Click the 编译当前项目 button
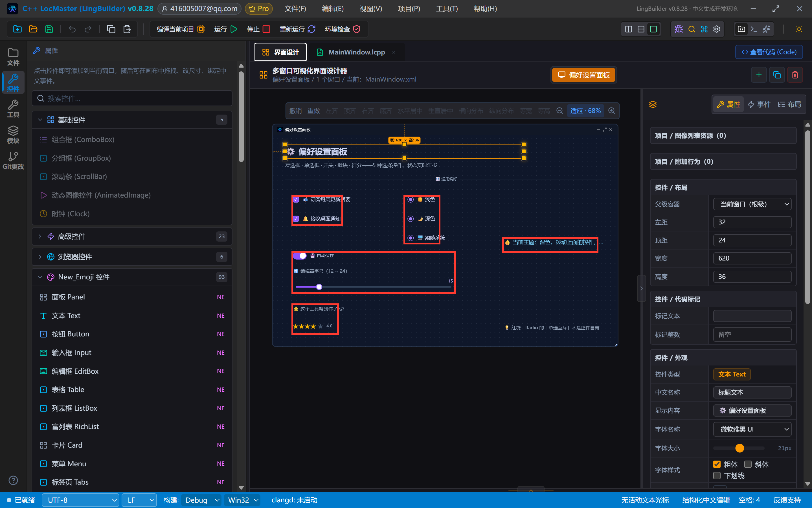 point(181,29)
